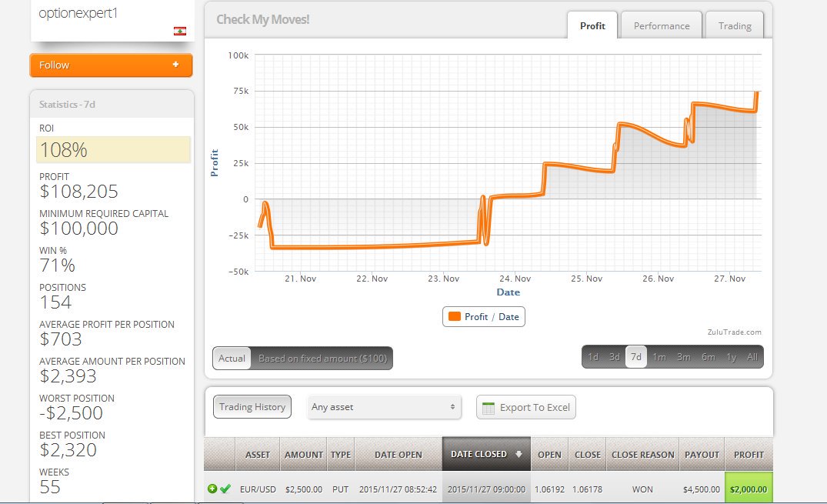
Task: Sort table by the Open column
Action: pos(549,455)
